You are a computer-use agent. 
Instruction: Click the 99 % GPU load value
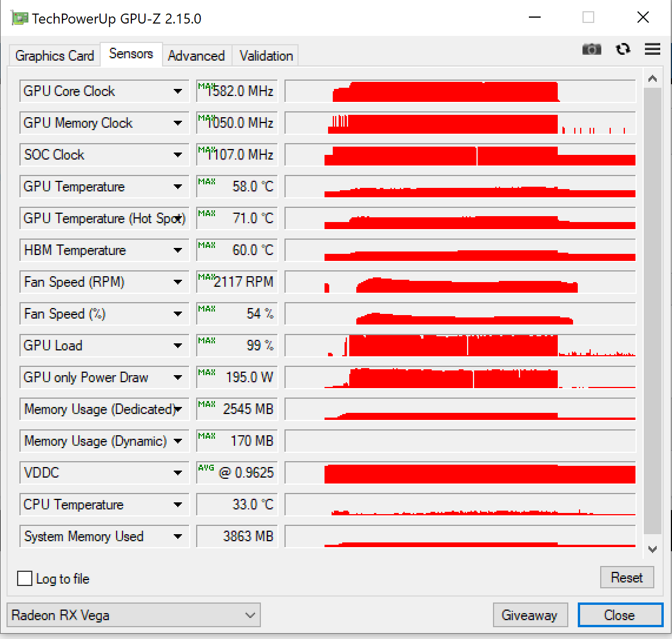pos(237,346)
